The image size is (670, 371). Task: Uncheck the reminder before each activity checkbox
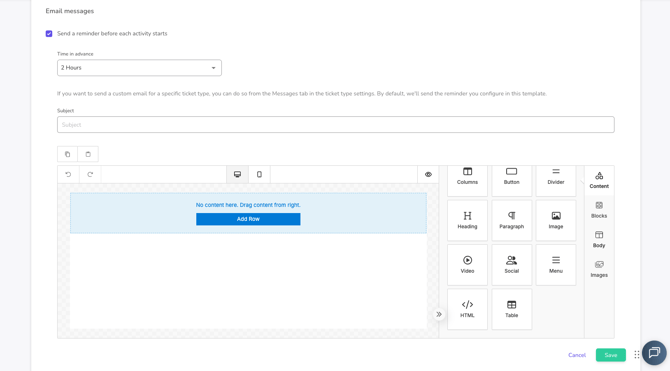(x=49, y=34)
